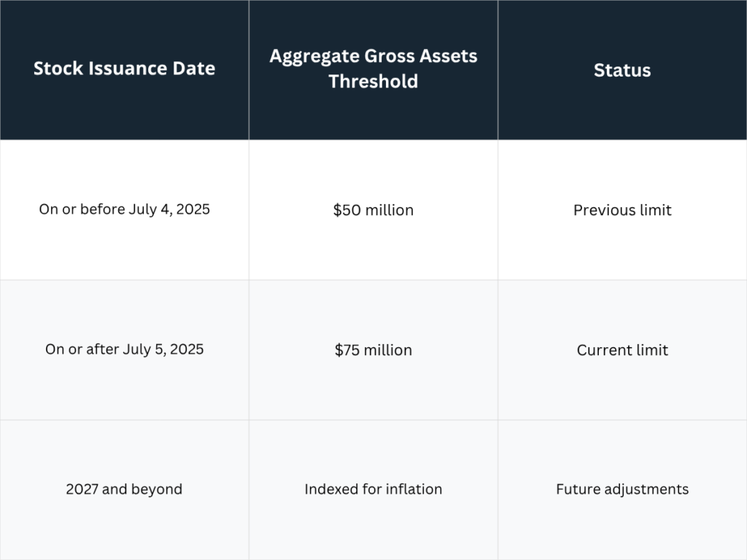
Task: Click the word "Threshold" in the header
Action: pyautogui.click(x=373, y=82)
